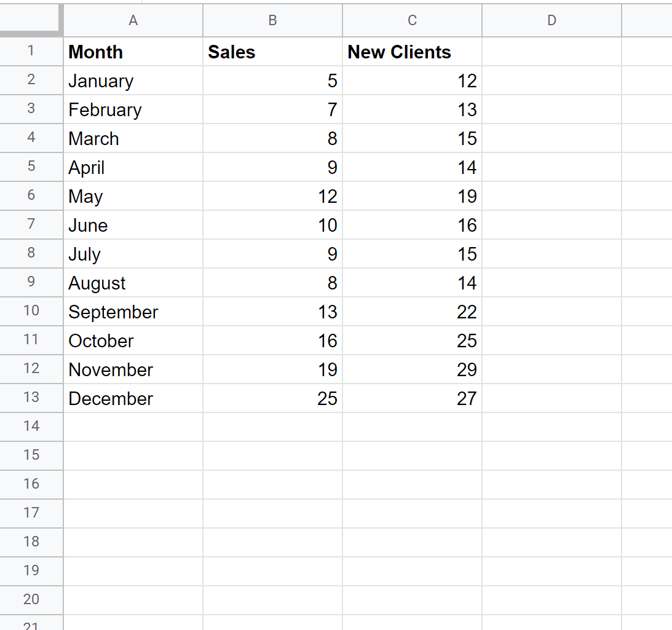Viewport: 672px width, 630px height.
Task: Select column B header
Action: 272,20
